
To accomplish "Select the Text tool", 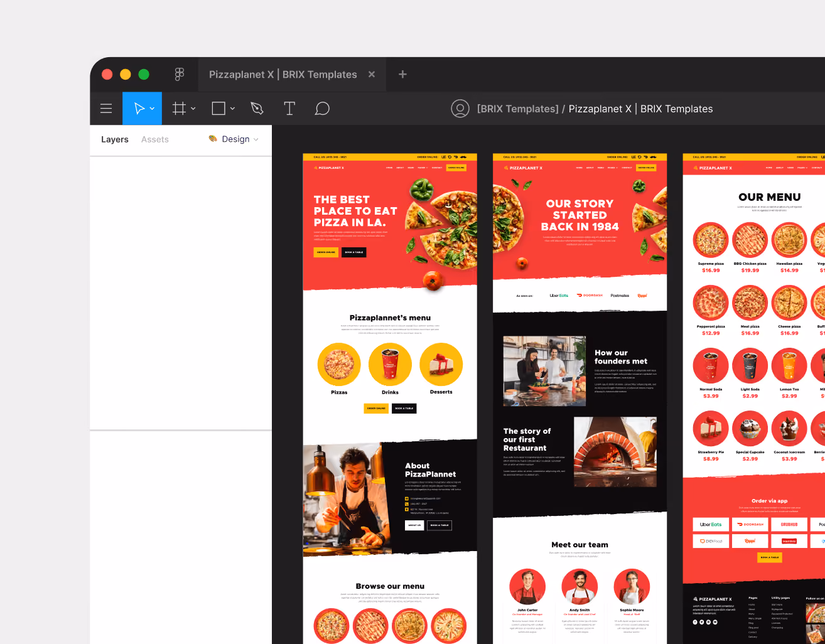I will pos(289,109).
